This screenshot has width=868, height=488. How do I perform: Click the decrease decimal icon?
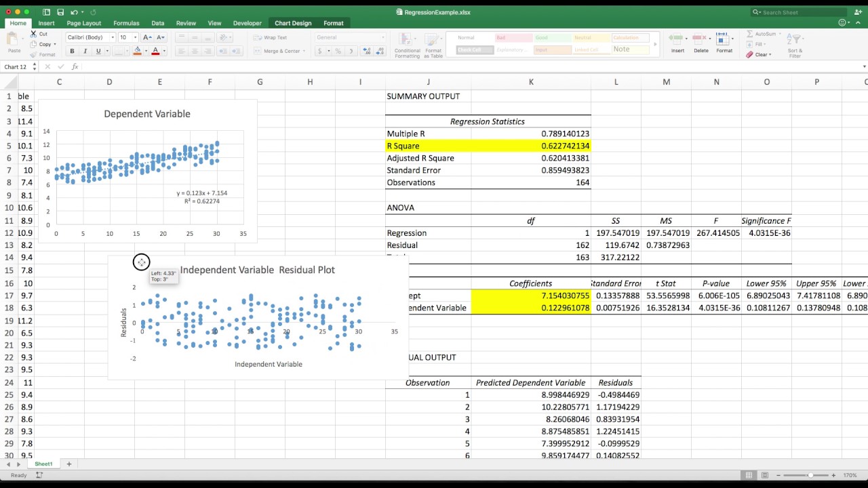click(380, 51)
